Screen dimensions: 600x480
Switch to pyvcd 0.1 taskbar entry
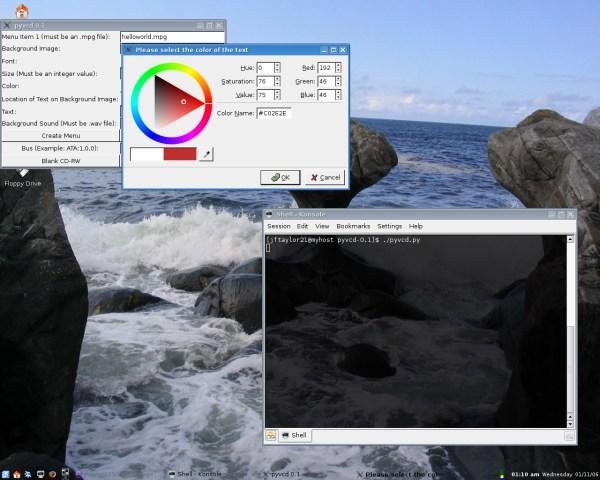282,475
